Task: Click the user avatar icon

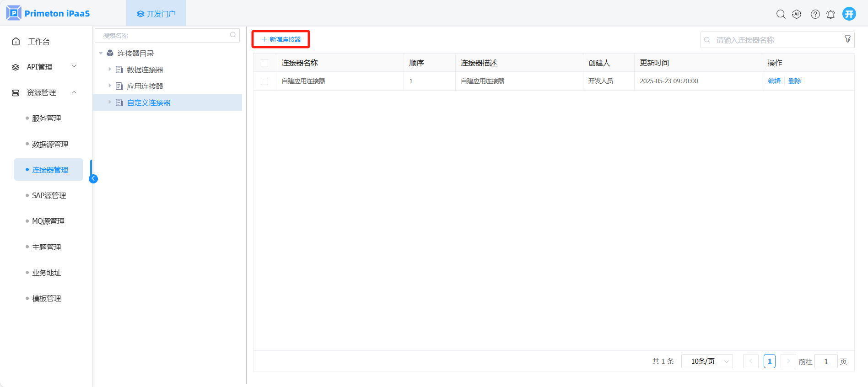Action: click(x=849, y=14)
